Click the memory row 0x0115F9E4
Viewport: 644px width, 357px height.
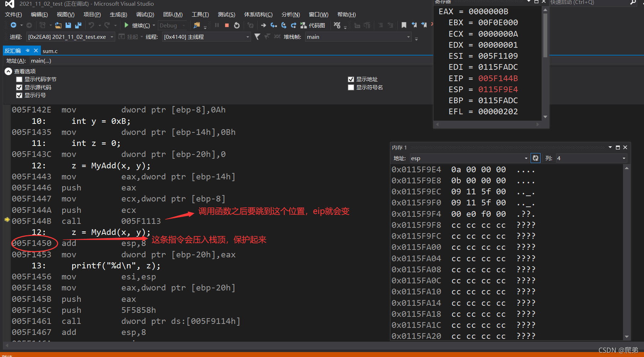coord(463,169)
